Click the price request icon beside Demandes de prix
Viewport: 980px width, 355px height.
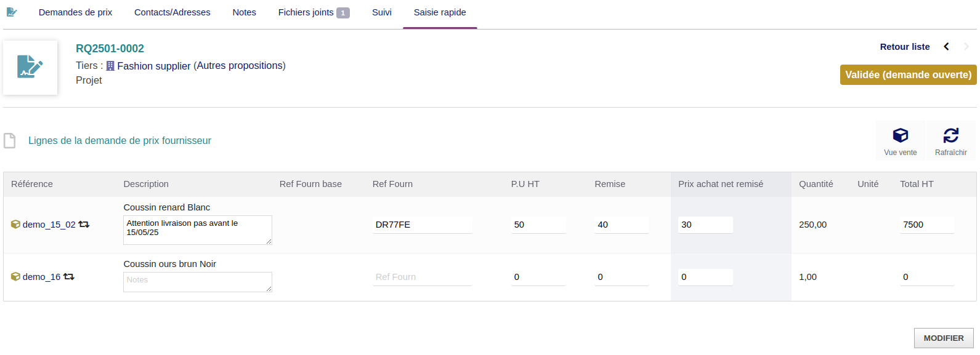12,12
